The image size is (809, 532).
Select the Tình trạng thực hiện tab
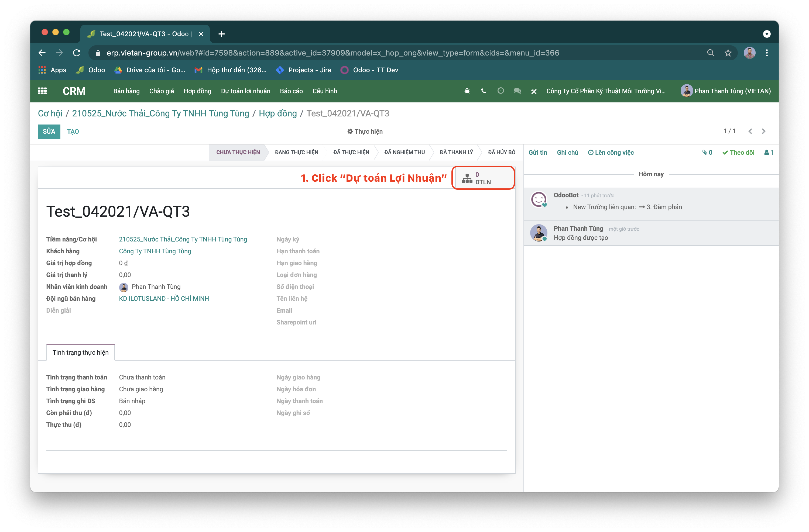point(81,352)
